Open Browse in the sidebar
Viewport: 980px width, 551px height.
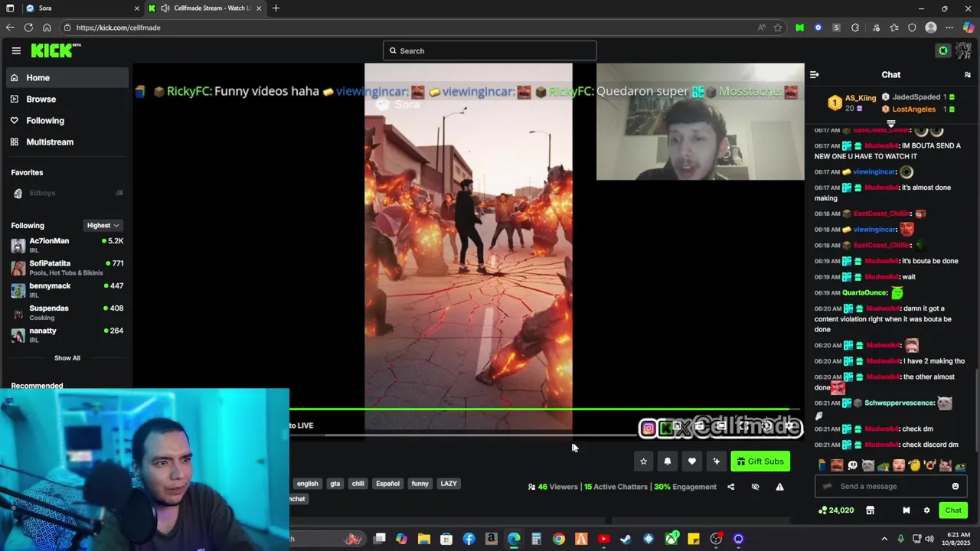(x=66, y=99)
